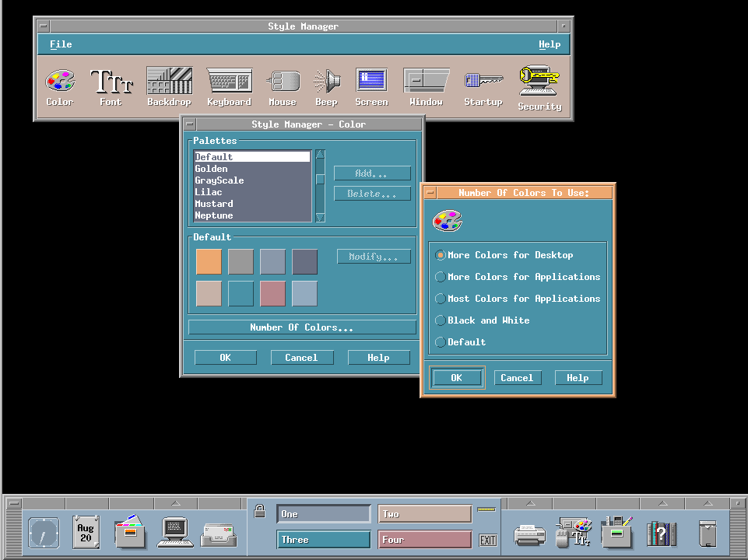Open the Mailer inbox tray icon
The width and height of the screenshot is (748, 560).
219,535
